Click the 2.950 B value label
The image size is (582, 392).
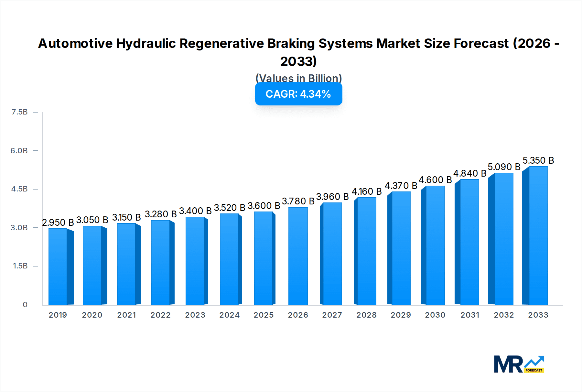point(59,223)
